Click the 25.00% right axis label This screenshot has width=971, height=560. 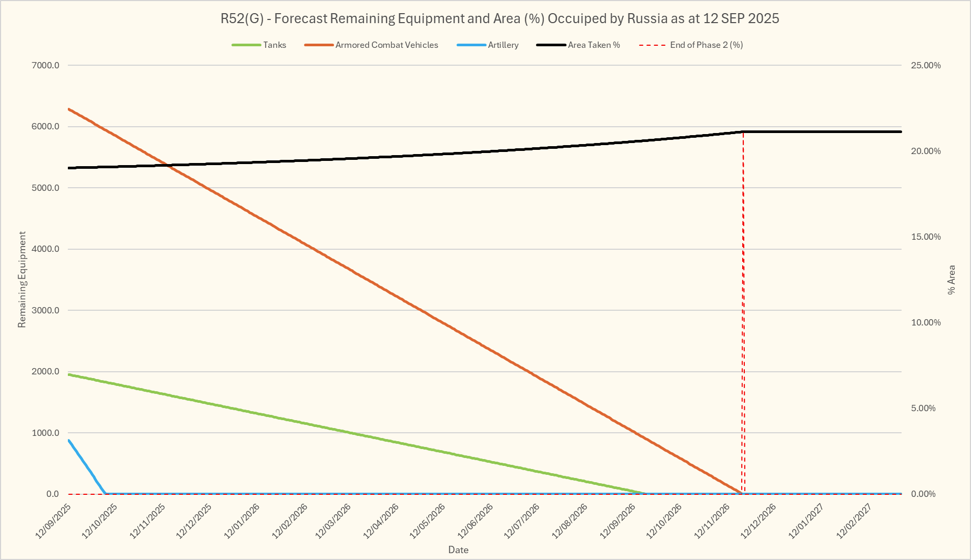click(x=926, y=66)
